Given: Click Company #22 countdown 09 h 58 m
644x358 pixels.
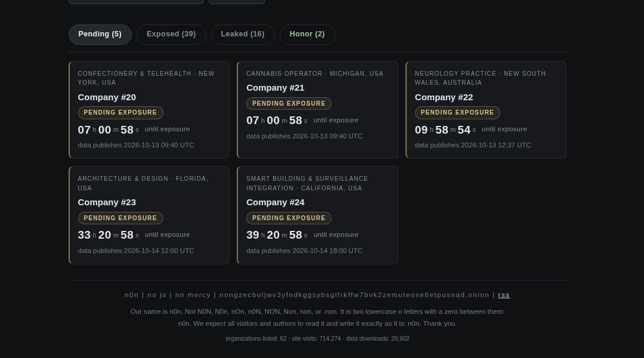Looking at the screenshot, I should point(445,130).
